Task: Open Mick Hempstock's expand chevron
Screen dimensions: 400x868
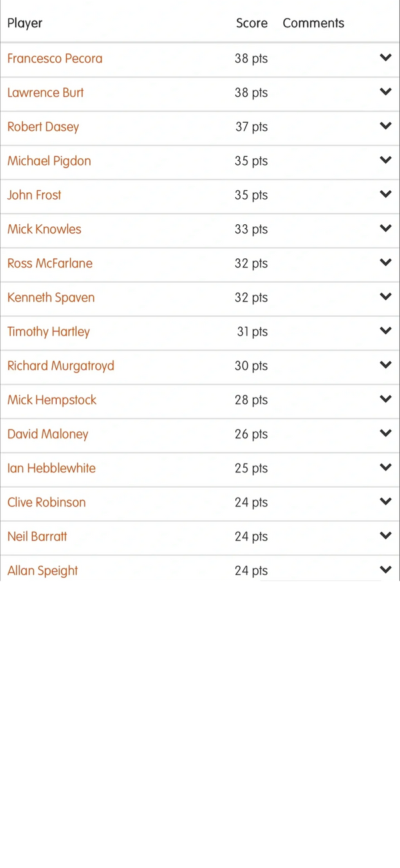Action: (385, 399)
